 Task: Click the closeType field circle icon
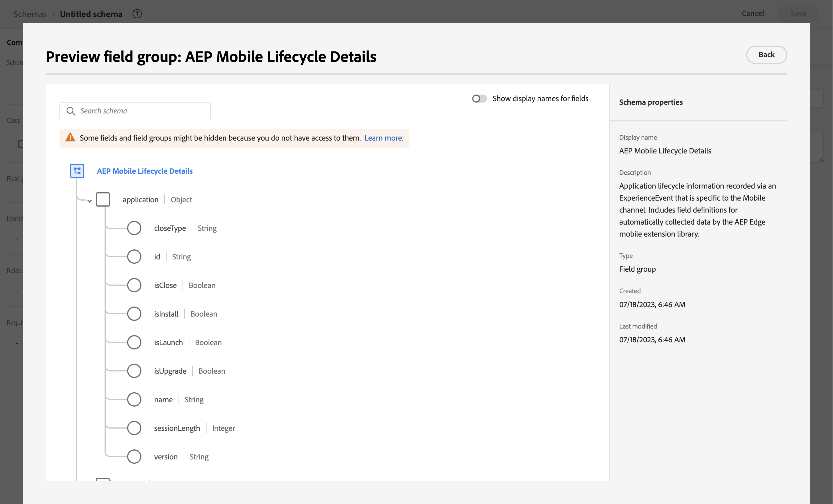click(x=134, y=228)
